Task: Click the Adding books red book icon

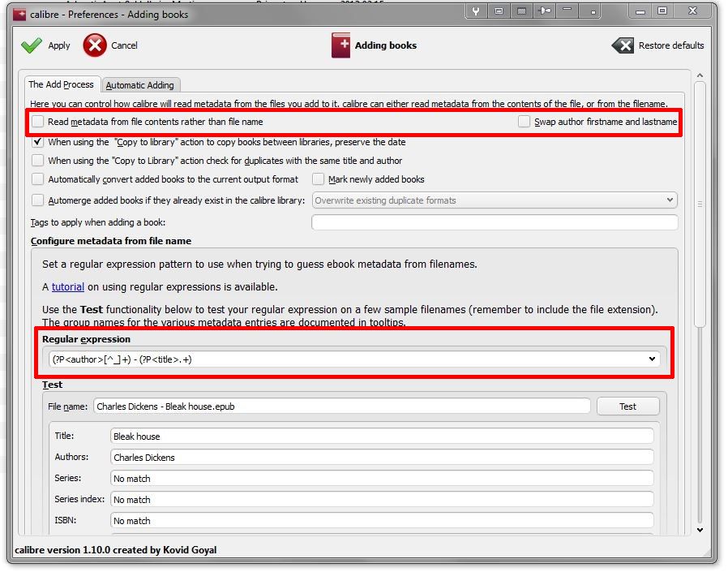Action: [340, 45]
